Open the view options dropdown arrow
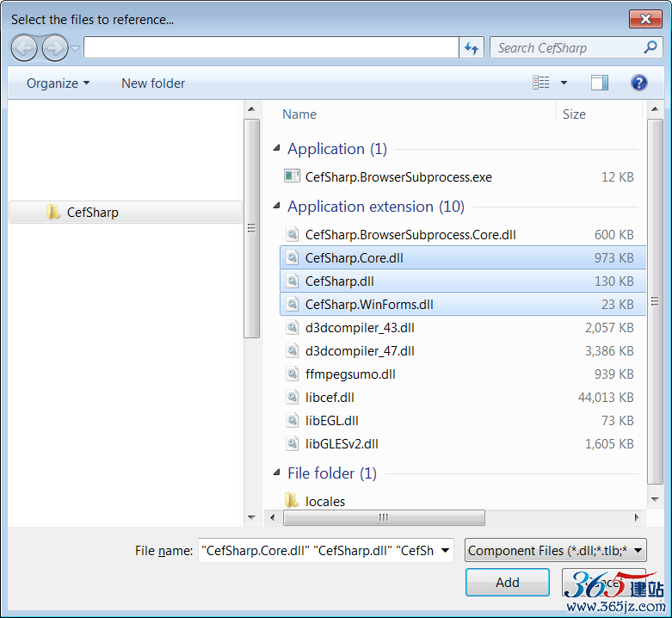Image resolution: width=672 pixels, height=618 pixels. tap(564, 83)
